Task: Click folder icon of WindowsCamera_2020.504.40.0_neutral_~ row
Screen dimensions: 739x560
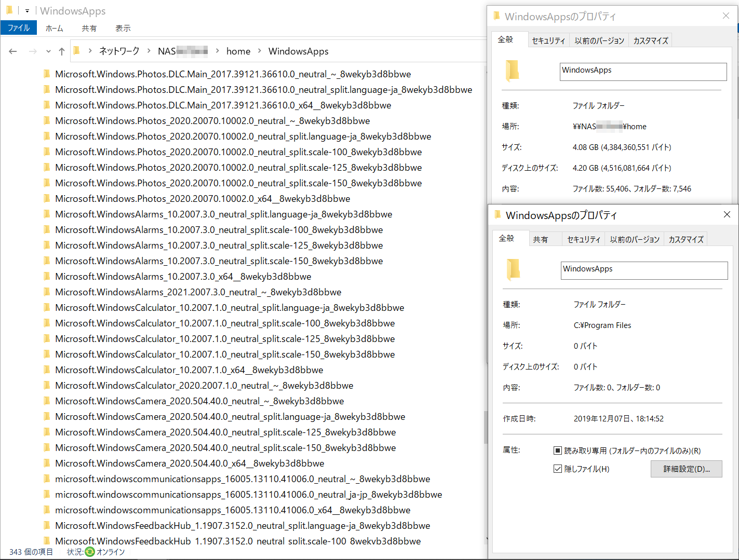Action: coord(47,401)
